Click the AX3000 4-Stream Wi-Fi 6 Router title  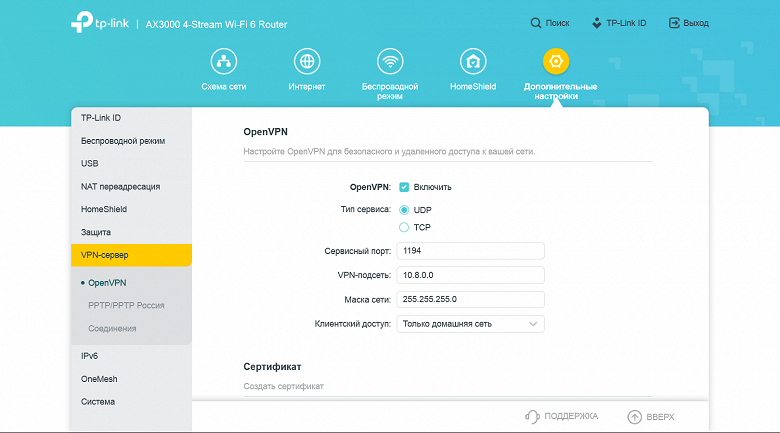[x=216, y=24]
